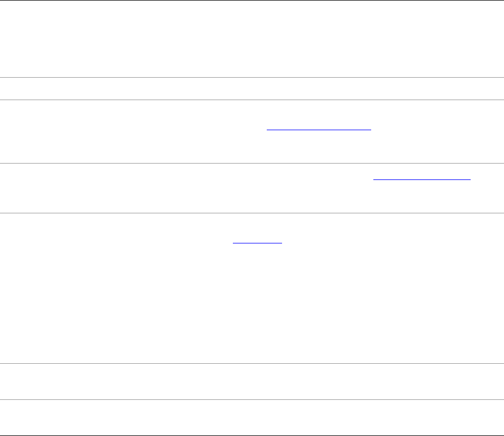Screen dimensions: 504x436
Task: Click the divider line beneath the tallest row
Action: tap(251, 363)
